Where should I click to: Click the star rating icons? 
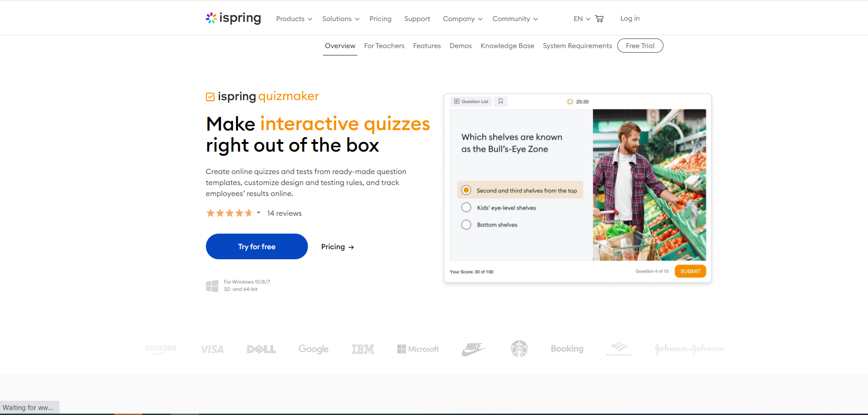229,213
